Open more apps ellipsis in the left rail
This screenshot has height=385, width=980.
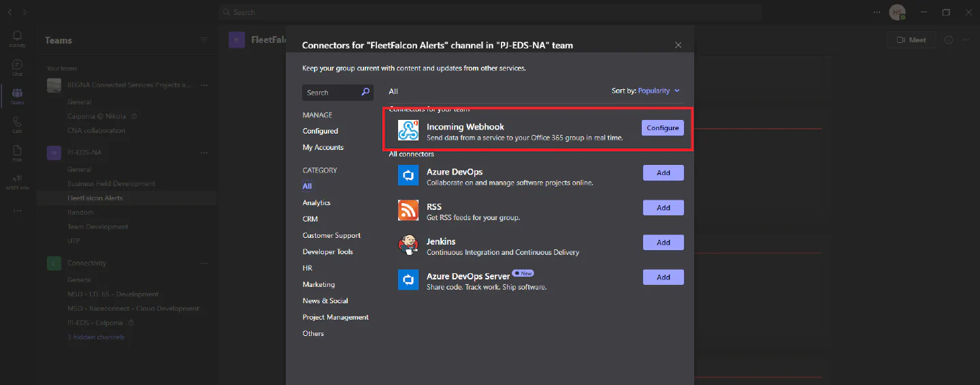pos(17,211)
